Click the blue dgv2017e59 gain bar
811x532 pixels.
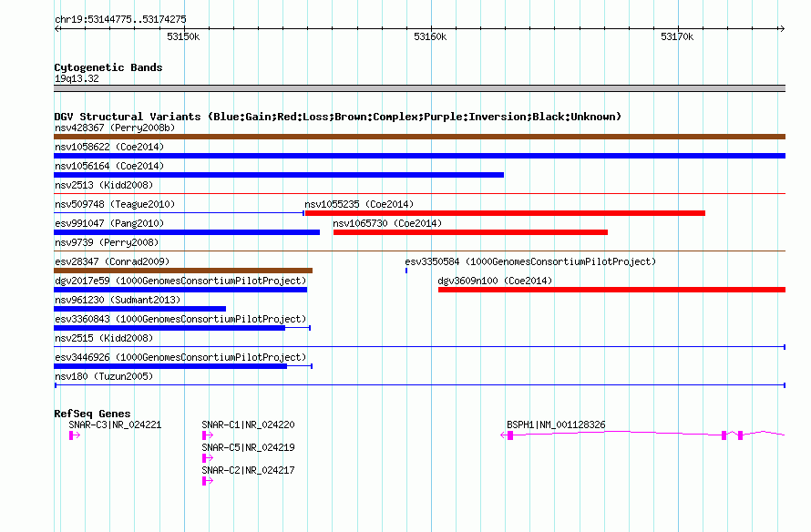coord(180,290)
